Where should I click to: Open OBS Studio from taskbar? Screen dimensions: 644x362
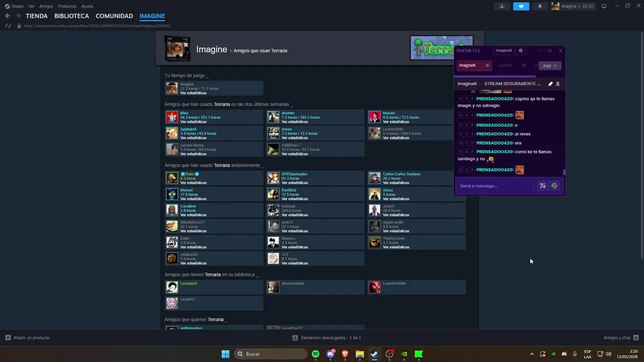click(x=389, y=354)
